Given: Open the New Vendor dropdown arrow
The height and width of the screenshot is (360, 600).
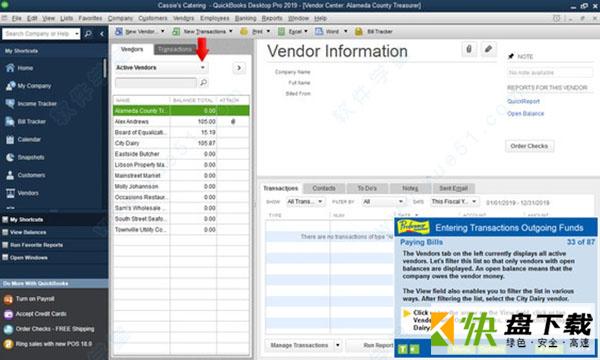Looking at the screenshot, I should 163,31.
